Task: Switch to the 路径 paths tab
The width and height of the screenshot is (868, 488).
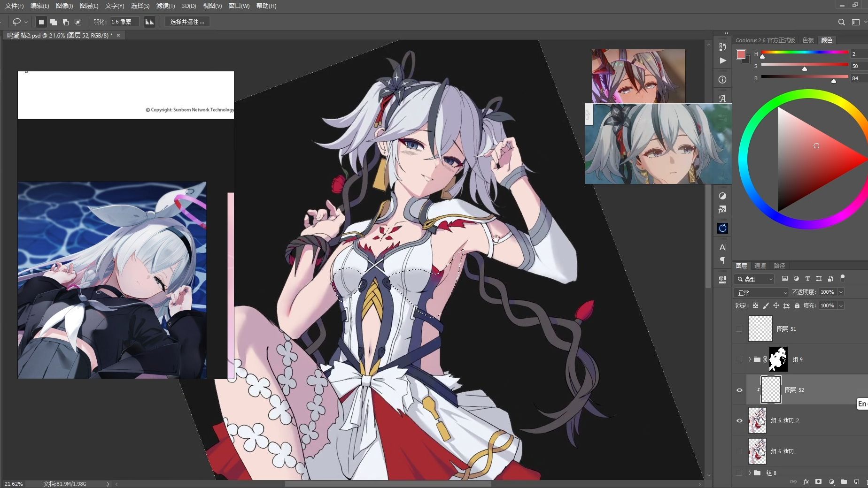Action: click(x=779, y=266)
